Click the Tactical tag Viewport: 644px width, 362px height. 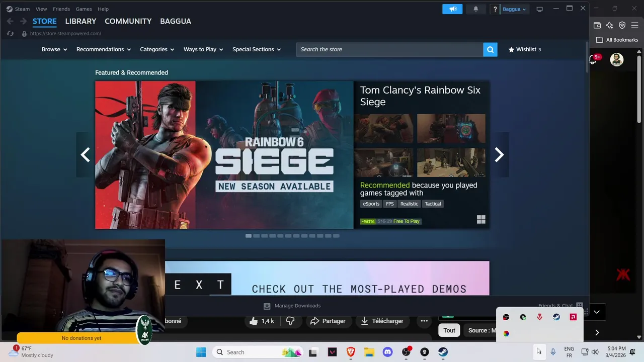433,204
